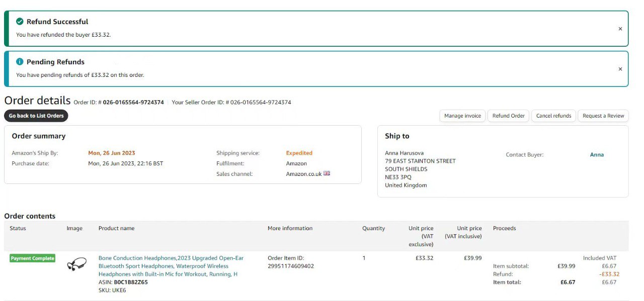Click the ASIN B0C1B82Z65 text
The width and height of the screenshot is (644, 301).
coord(131,282)
